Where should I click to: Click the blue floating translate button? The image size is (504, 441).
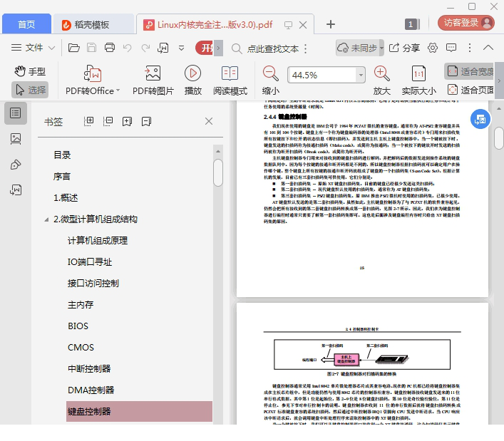(480, 119)
